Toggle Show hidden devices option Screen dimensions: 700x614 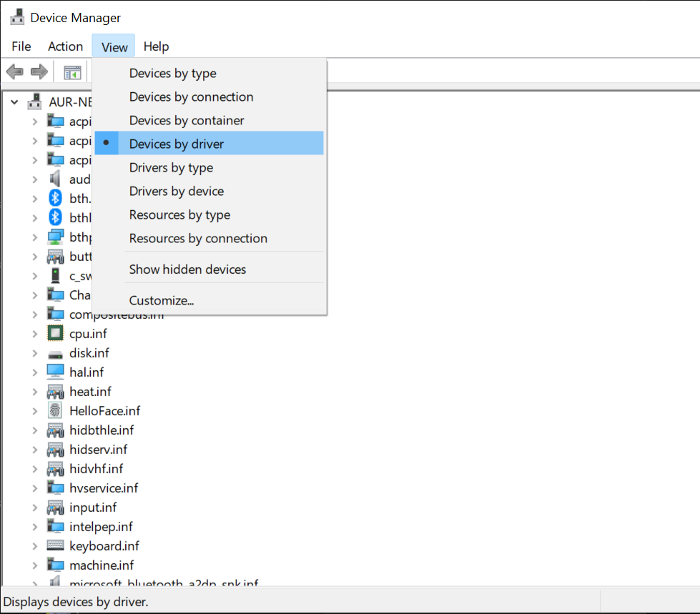187,269
